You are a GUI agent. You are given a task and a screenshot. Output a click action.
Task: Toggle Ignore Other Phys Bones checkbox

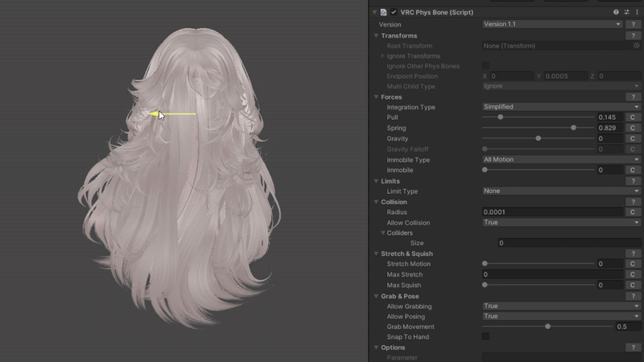point(485,66)
